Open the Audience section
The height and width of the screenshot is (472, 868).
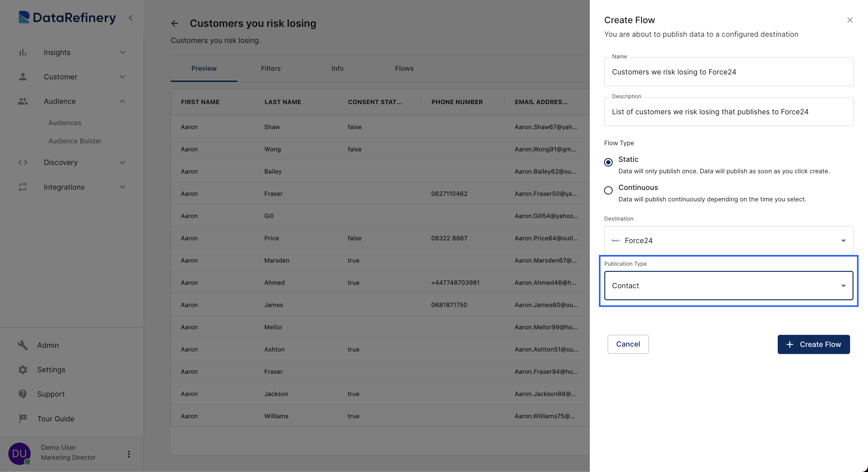59,101
